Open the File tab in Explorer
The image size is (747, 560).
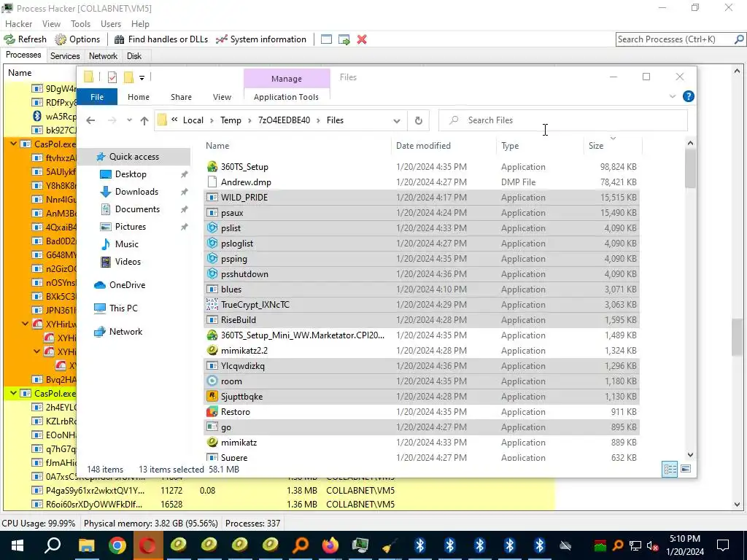pos(97,97)
